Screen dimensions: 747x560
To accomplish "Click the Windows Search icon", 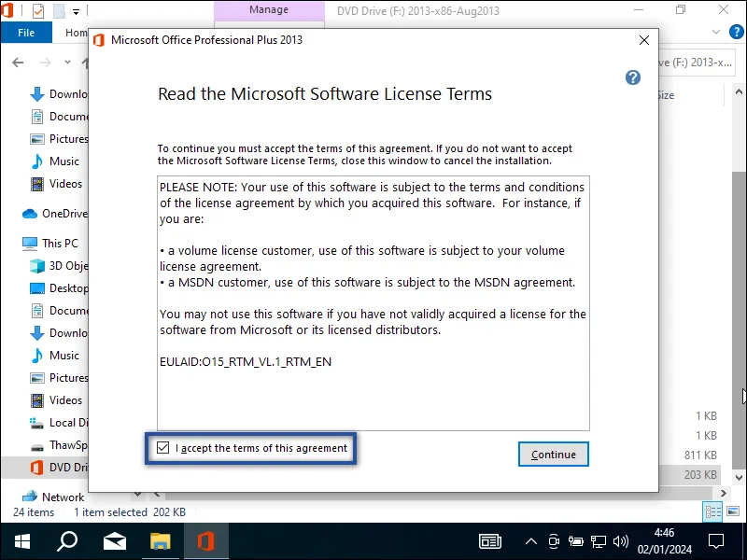I will pos(65,539).
